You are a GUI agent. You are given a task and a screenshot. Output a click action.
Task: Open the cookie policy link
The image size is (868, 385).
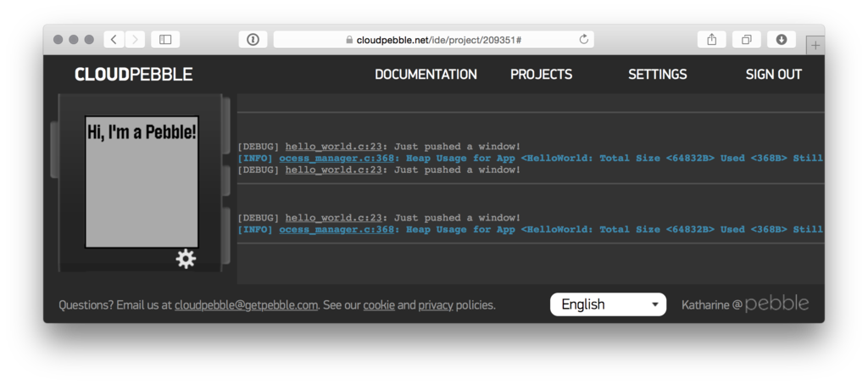(379, 305)
